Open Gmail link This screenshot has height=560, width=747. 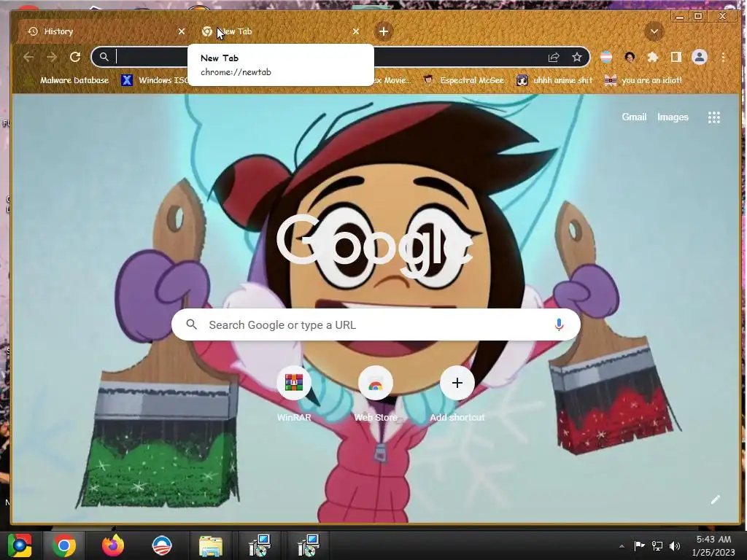point(634,117)
